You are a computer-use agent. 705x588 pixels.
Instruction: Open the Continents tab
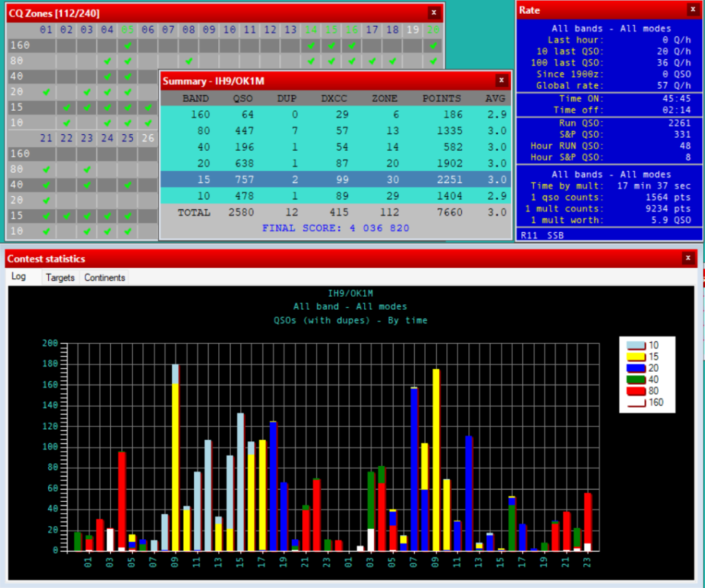click(105, 277)
